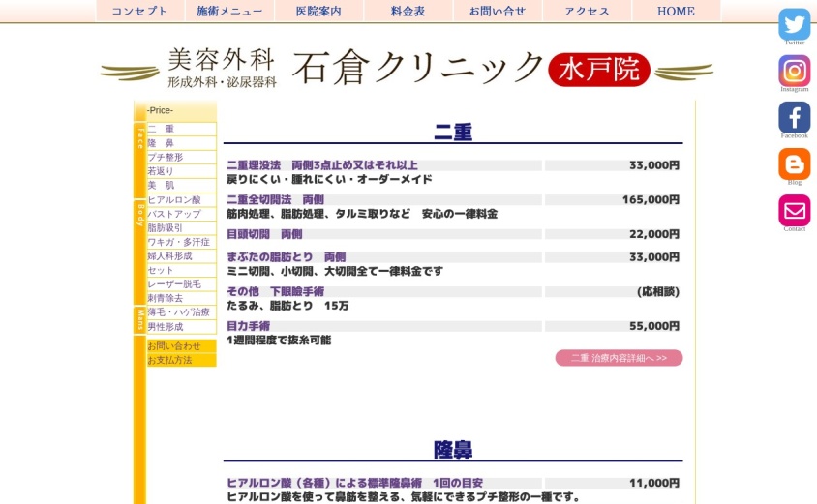Click the 二重埋没法 両側3点止め item title
Viewport: 817px width, 504px height.
[322, 165]
